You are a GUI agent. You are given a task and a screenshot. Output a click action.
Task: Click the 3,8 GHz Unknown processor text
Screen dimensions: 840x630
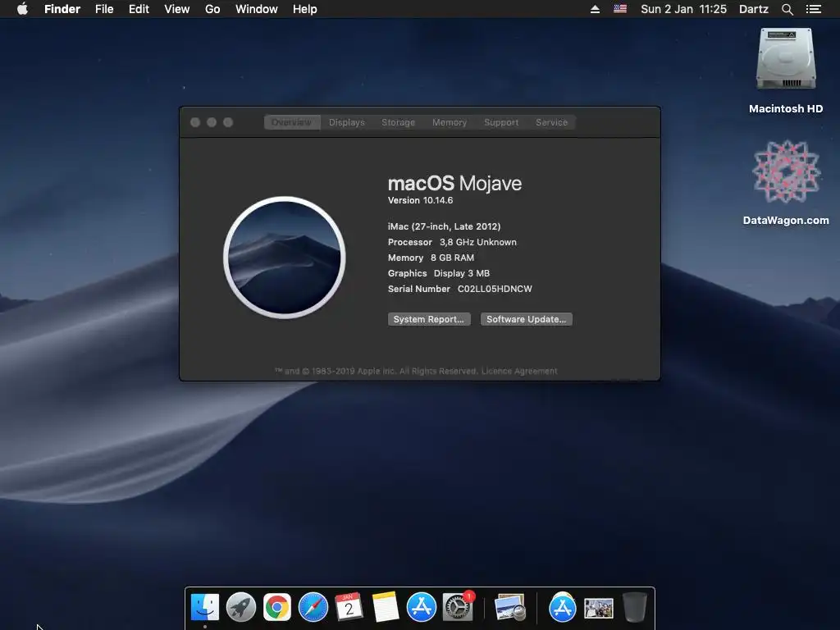coord(478,242)
